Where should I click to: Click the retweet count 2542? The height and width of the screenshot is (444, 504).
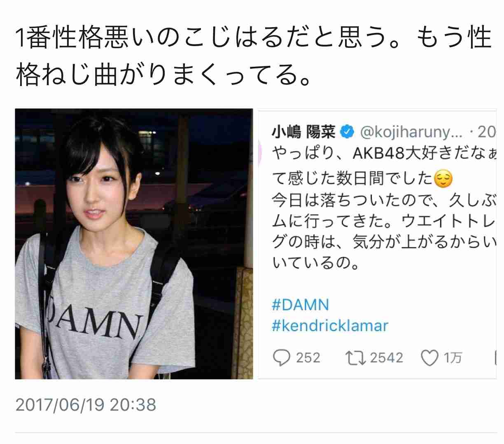click(x=386, y=358)
